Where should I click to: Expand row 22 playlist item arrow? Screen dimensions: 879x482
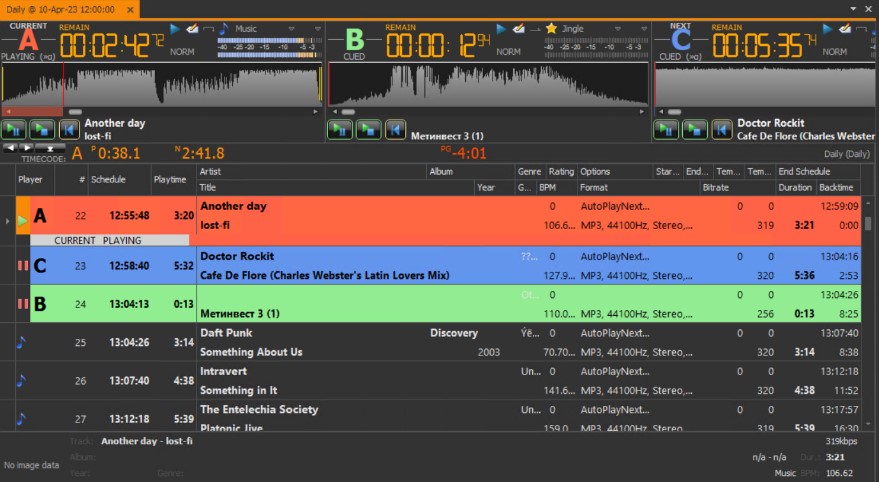9,220
